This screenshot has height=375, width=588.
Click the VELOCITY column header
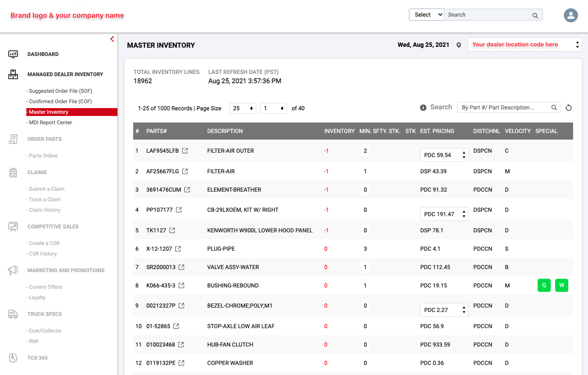click(x=518, y=131)
